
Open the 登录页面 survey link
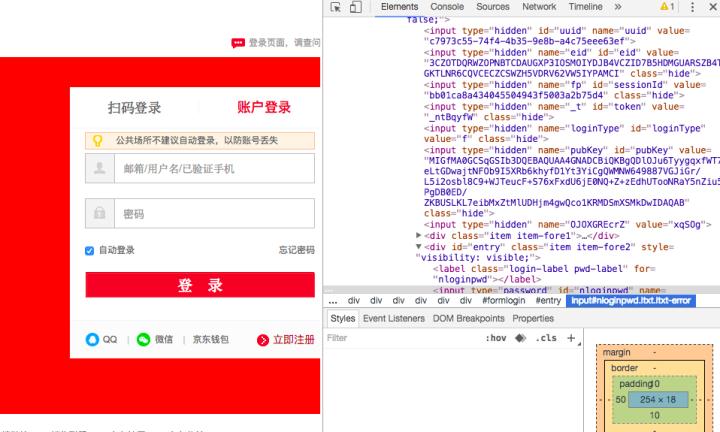point(284,43)
